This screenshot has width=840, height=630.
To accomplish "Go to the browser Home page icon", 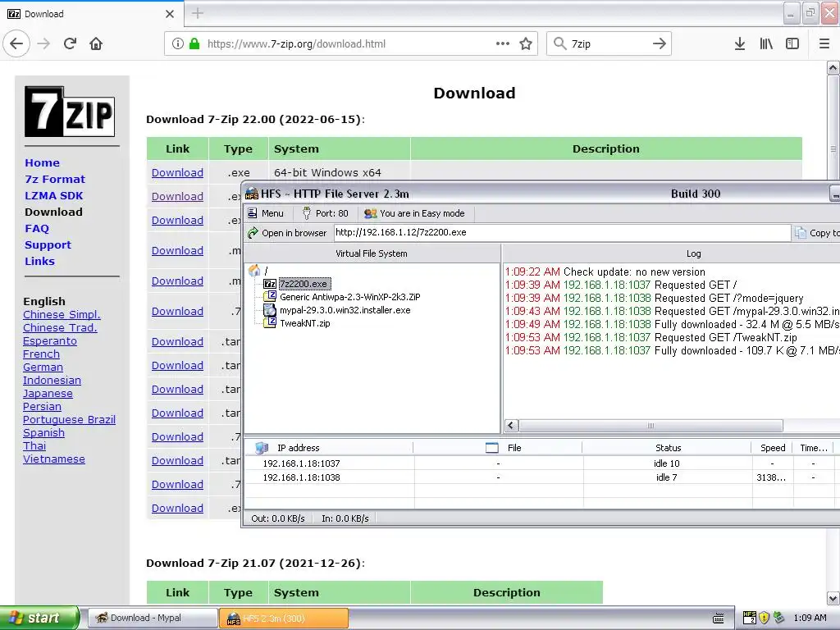I will click(x=96, y=44).
